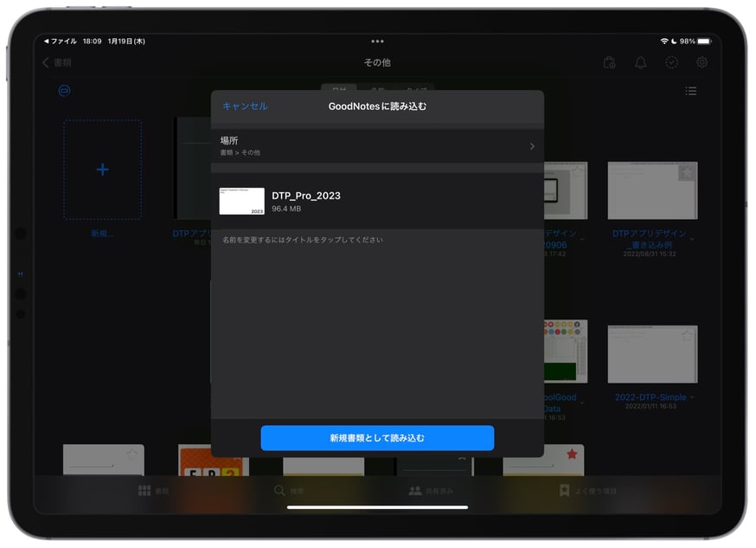Tap the select checkmark circle icon
Image resolution: width=756 pixels, height=548 pixels.
point(671,62)
